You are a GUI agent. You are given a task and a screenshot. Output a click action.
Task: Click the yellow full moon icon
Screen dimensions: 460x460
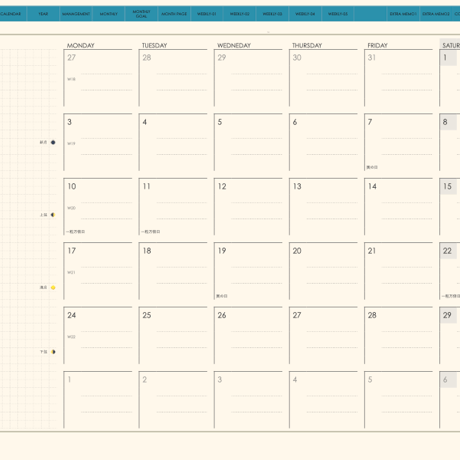tap(53, 287)
